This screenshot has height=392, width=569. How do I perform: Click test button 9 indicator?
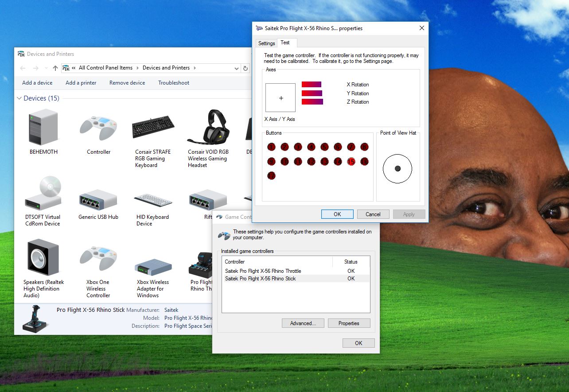tap(272, 162)
